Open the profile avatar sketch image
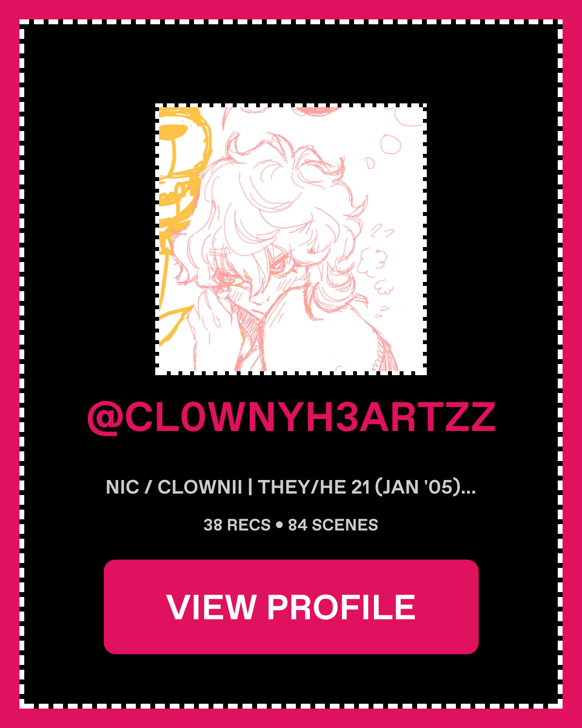 [291, 239]
